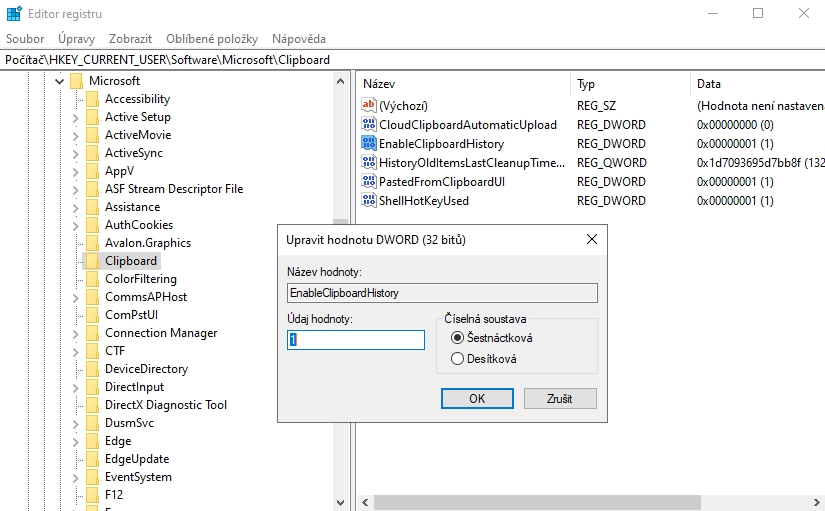Select the Desítková radio button
This screenshot has height=511, width=825.
tap(457, 359)
